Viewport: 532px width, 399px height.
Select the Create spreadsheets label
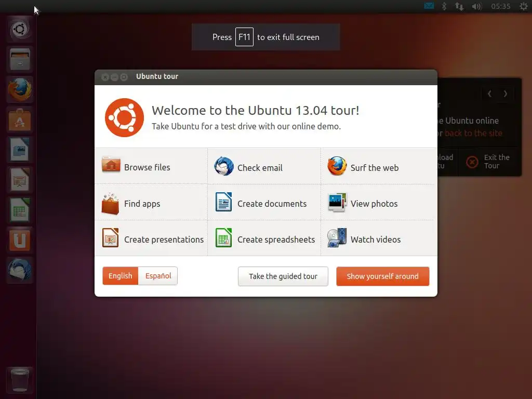(x=276, y=240)
